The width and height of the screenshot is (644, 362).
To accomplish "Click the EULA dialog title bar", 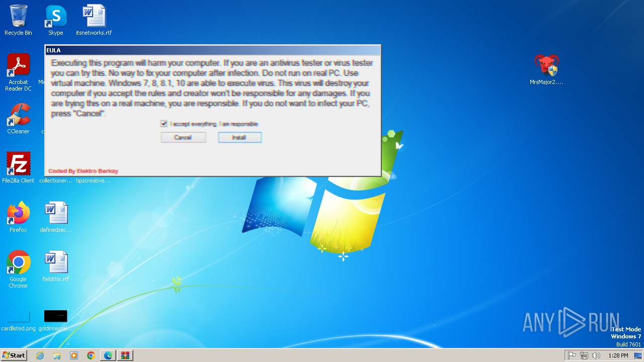I will pyautogui.click(x=213, y=50).
